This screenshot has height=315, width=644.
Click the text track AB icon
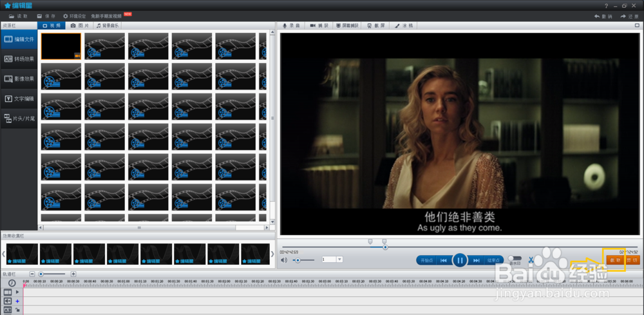(8, 310)
